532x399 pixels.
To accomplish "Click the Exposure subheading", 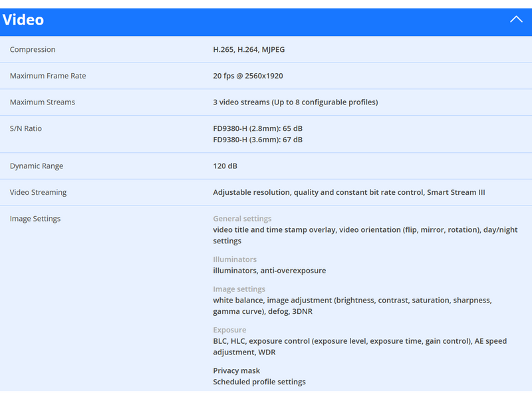I will pyautogui.click(x=229, y=330).
